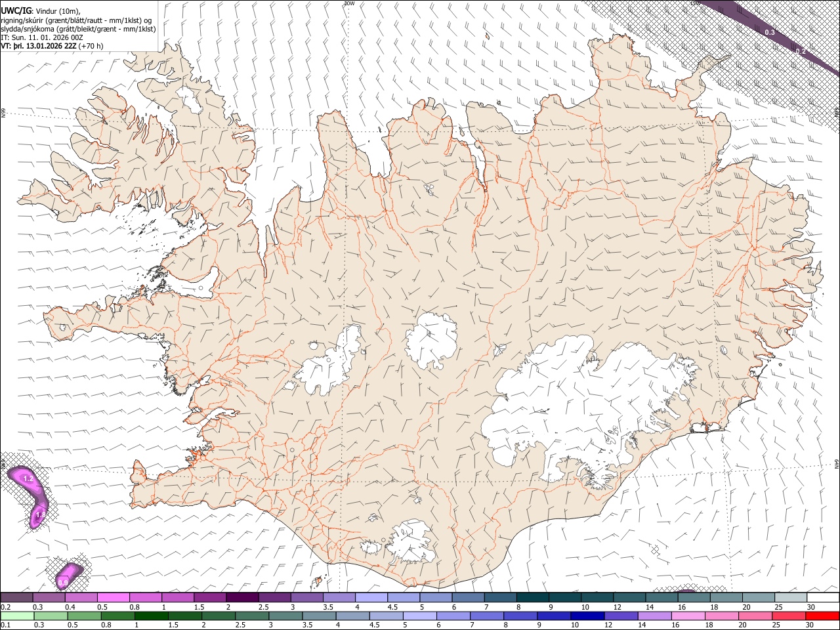
Task: Pick bottom-row swatch between 25 and 30
Action: tap(789, 616)
